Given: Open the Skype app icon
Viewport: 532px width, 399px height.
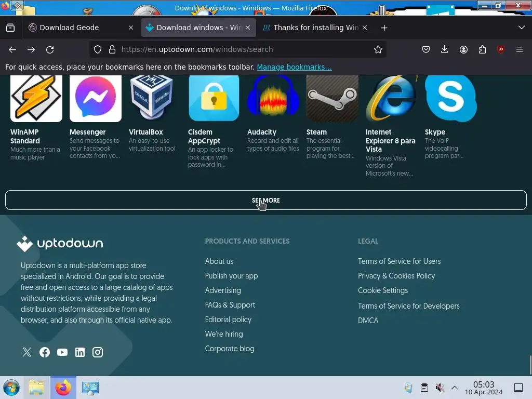Looking at the screenshot, I should (450, 98).
